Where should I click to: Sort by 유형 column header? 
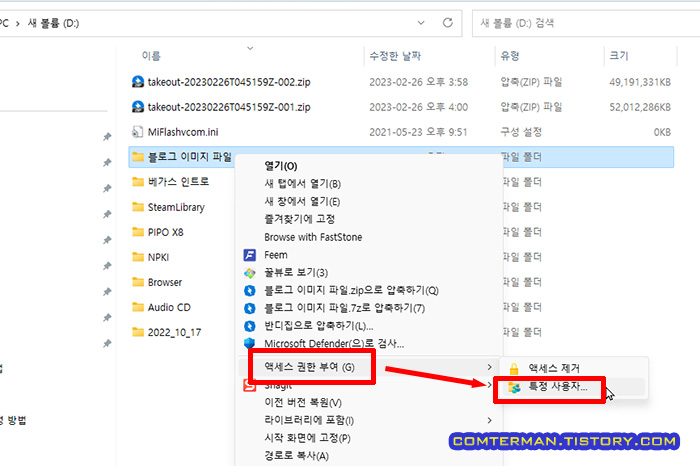coord(510,56)
